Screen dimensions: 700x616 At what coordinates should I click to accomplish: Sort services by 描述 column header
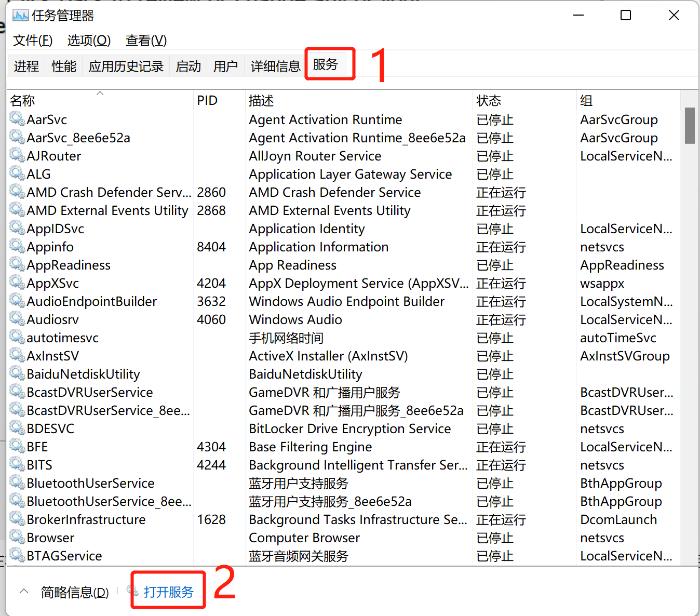click(x=359, y=100)
